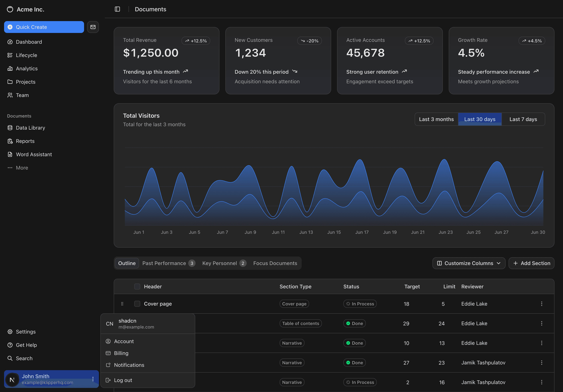Click the Word Assistant icon
This screenshot has width=563, height=392.
coord(10,154)
